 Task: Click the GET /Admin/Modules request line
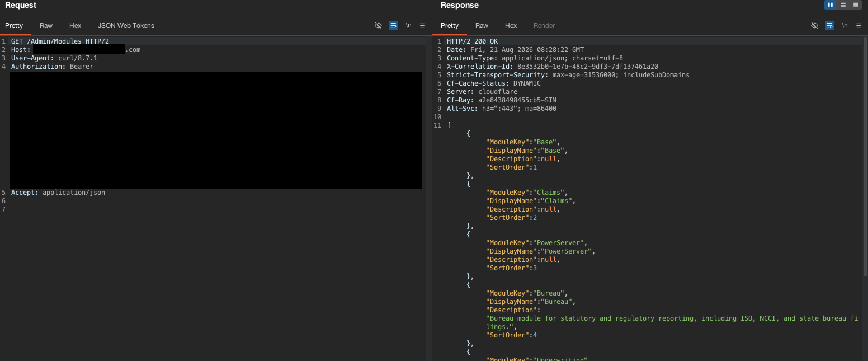(x=60, y=41)
